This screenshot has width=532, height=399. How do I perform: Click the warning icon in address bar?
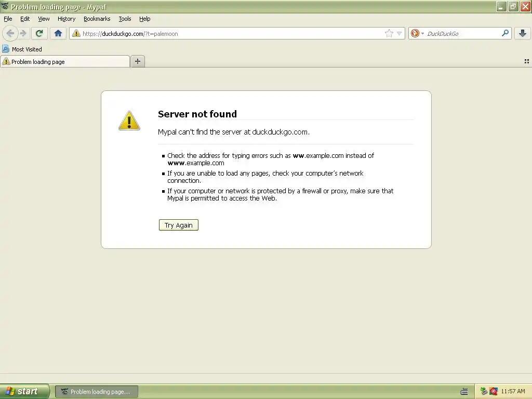coord(76,33)
